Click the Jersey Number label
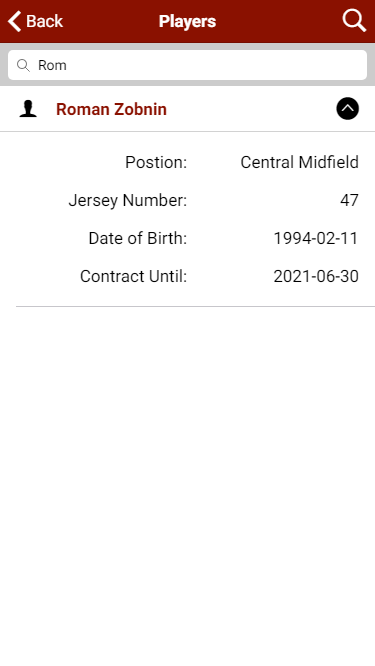This screenshot has width=375, height=666. (x=128, y=200)
